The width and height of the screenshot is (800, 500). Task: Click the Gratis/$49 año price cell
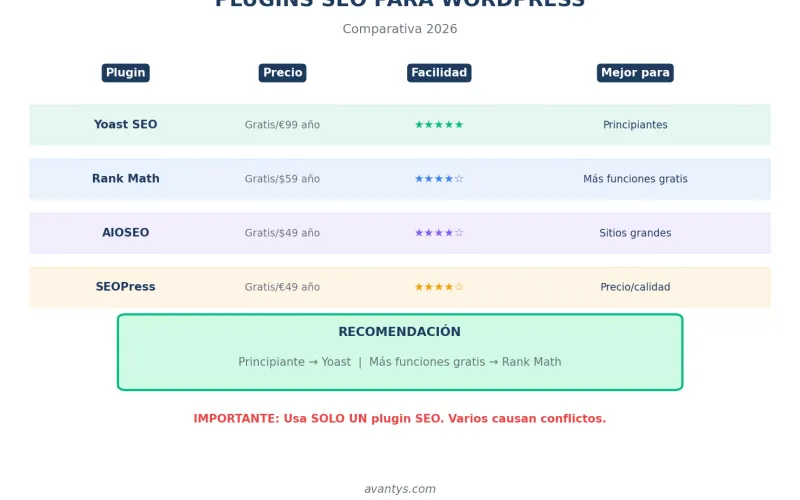coord(282,233)
